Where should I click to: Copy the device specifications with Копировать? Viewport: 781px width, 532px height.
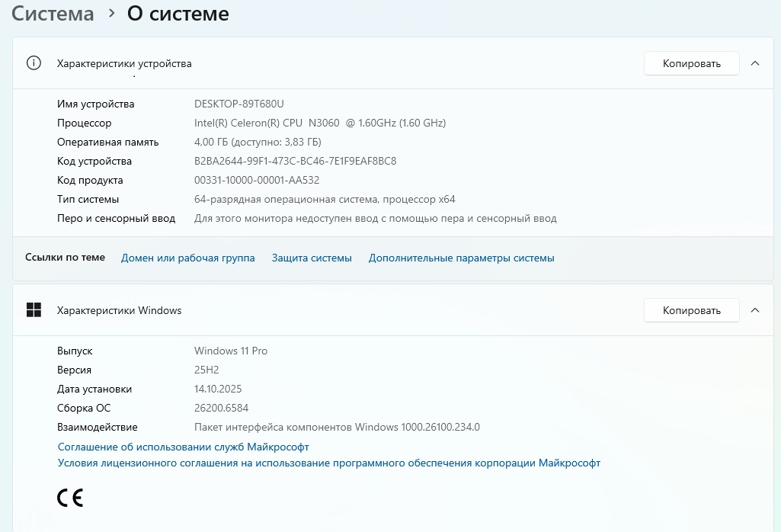[x=691, y=63]
